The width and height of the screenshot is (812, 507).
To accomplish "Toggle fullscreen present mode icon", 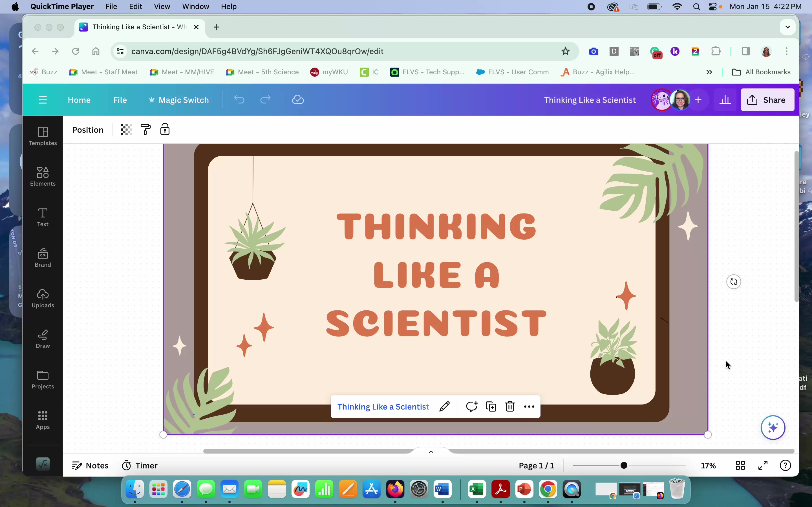I will pyautogui.click(x=763, y=465).
